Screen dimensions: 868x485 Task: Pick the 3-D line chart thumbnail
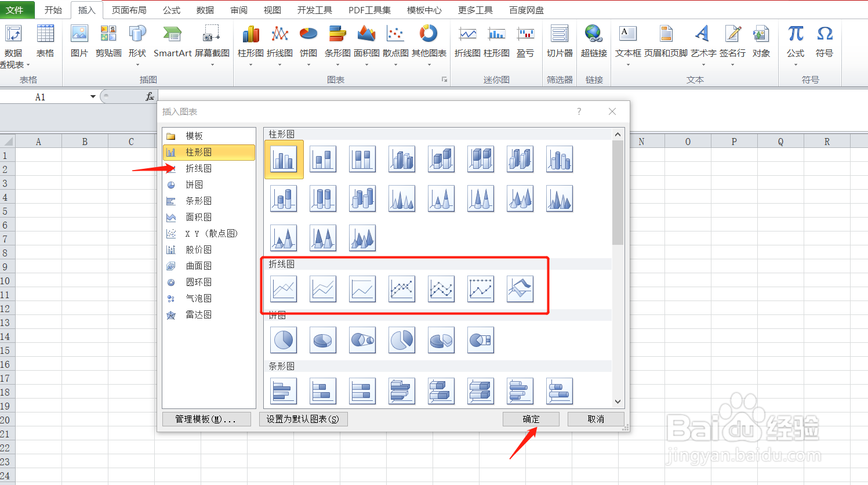(x=520, y=288)
